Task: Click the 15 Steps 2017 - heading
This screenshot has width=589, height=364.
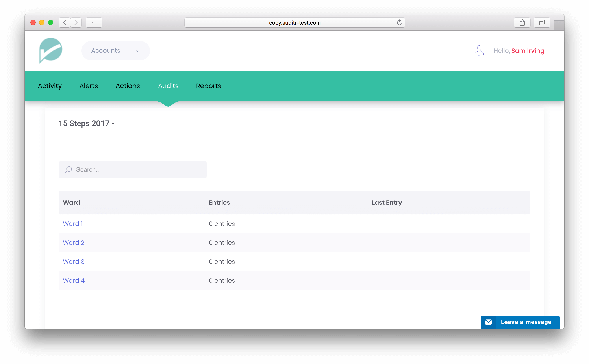Action: click(x=86, y=123)
